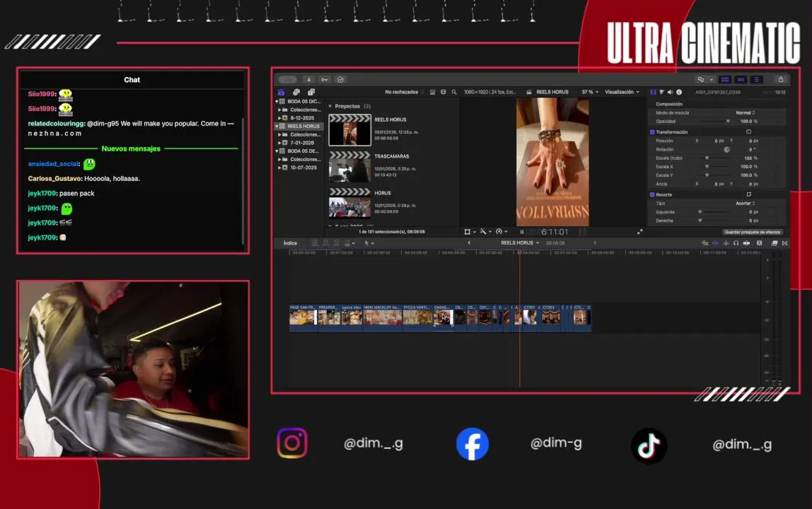Click Guardar preajuste de efectos button
812x509 pixels.
click(752, 232)
